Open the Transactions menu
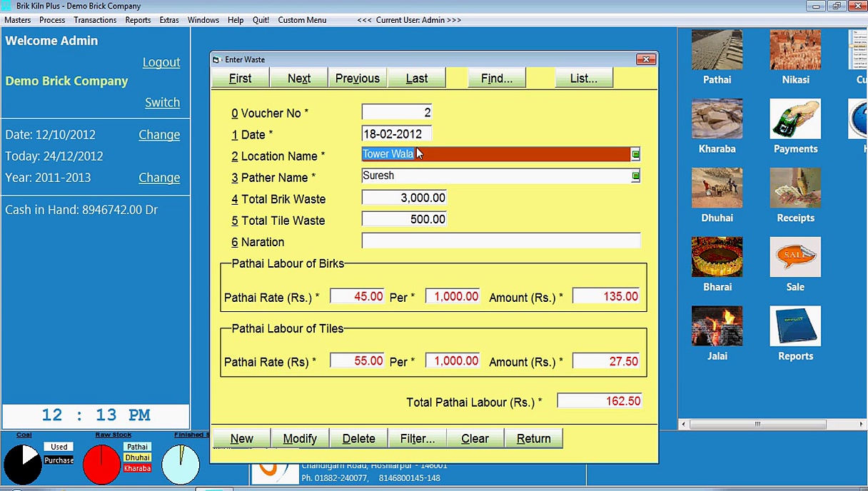The width and height of the screenshot is (868, 491). (95, 20)
